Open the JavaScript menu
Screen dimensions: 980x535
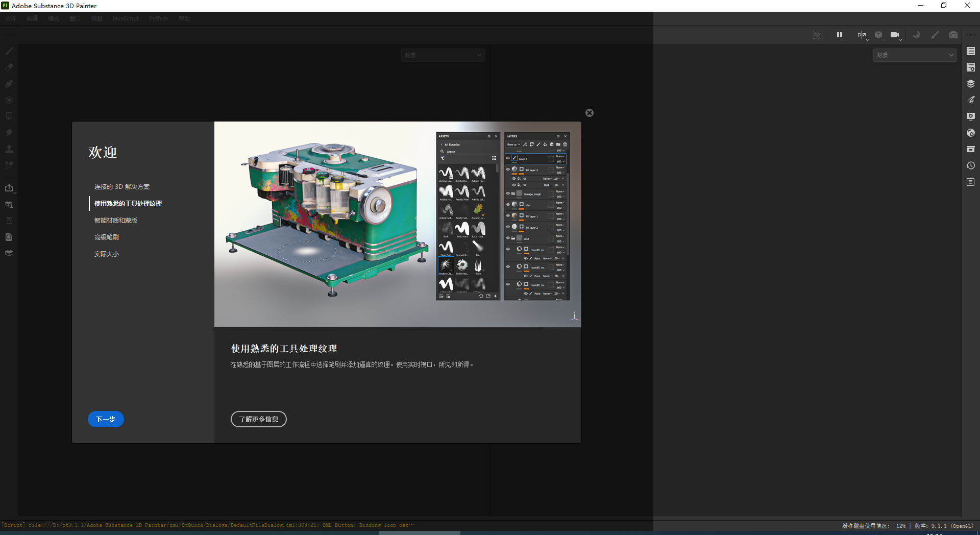[x=125, y=18]
